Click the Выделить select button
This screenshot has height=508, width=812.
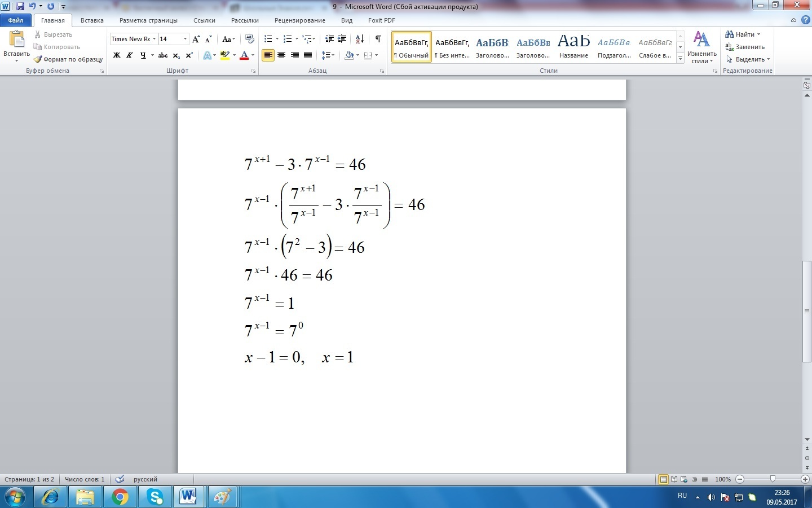point(747,59)
